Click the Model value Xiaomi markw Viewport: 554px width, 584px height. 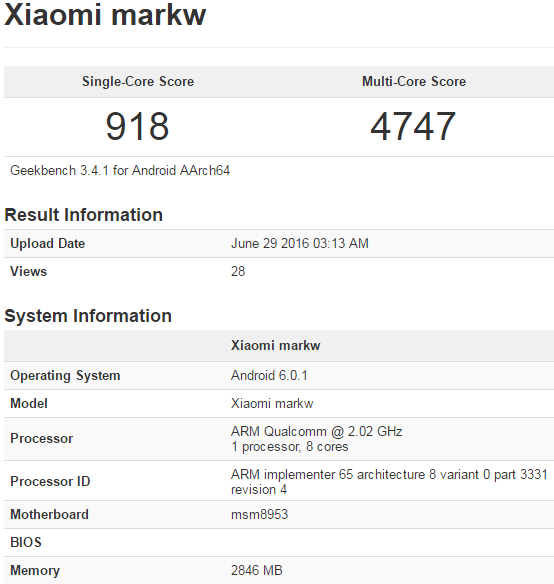tap(272, 404)
